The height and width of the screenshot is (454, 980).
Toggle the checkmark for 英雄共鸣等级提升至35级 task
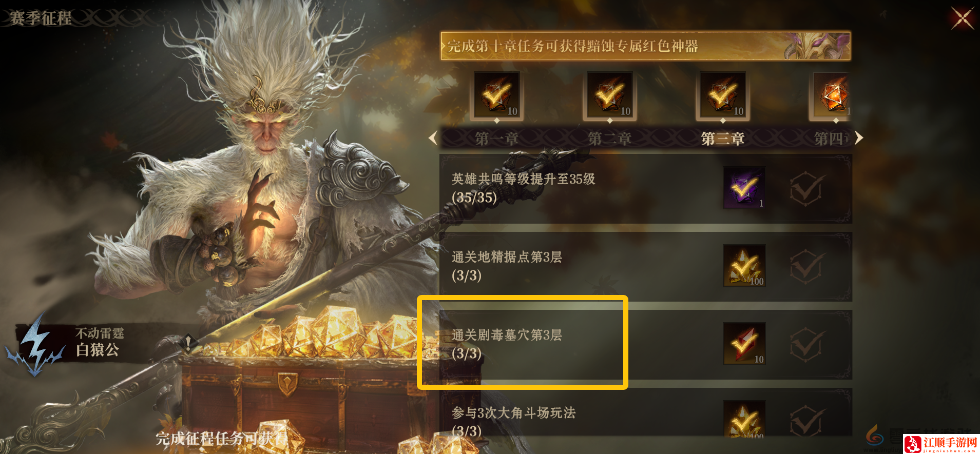point(806,189)
